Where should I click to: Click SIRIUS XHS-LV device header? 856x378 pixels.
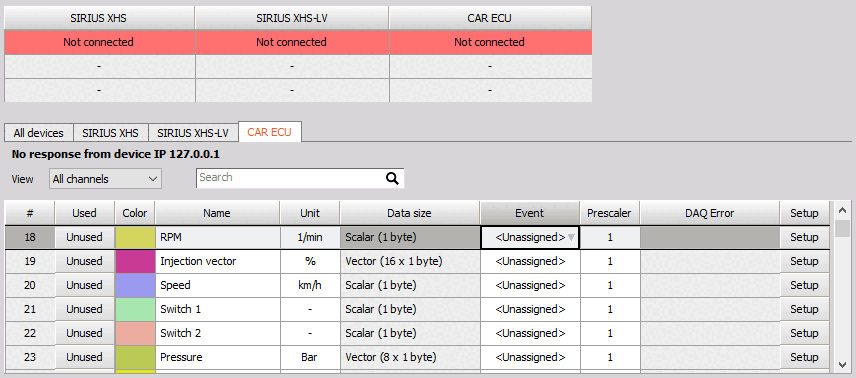coord(292,18)
